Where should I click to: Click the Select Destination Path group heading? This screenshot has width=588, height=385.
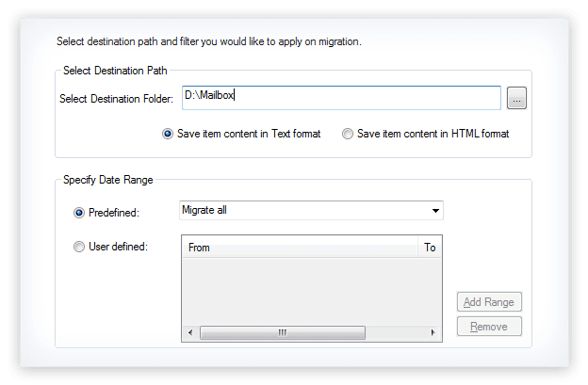coord(115,70)
